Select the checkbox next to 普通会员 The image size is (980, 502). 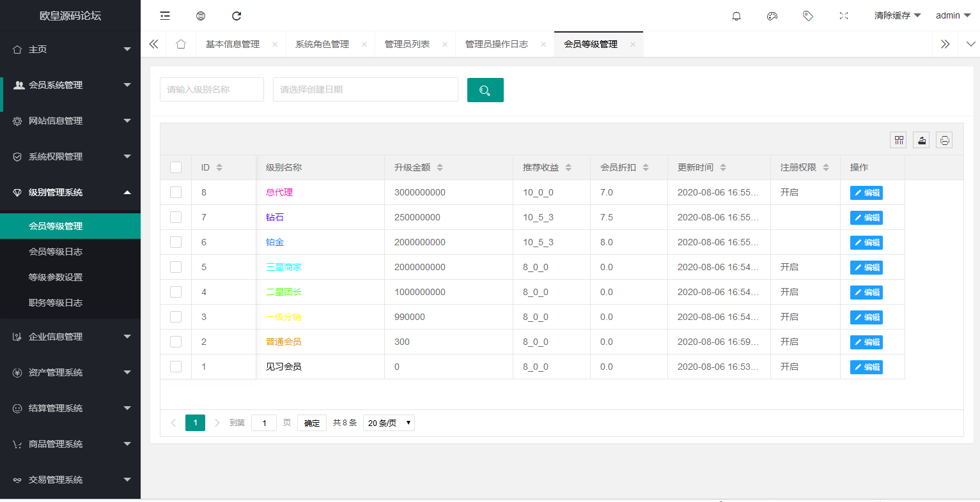(x=176, y=342)
